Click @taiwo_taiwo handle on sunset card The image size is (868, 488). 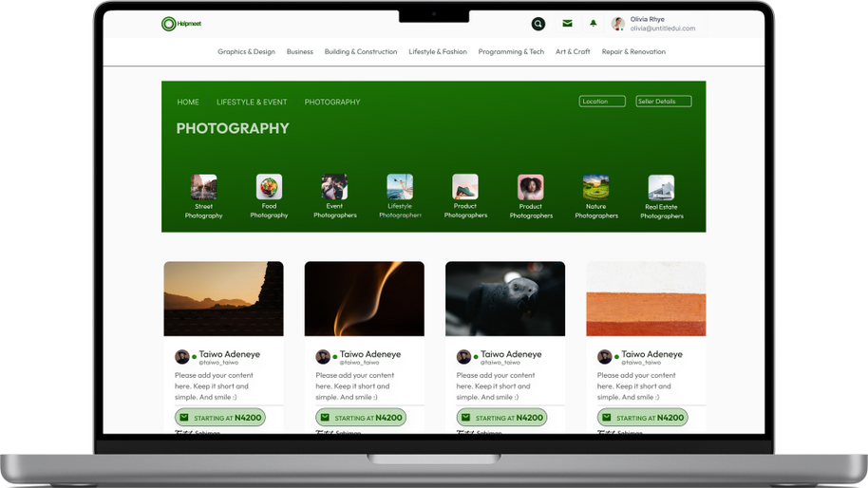coord(218,363)
